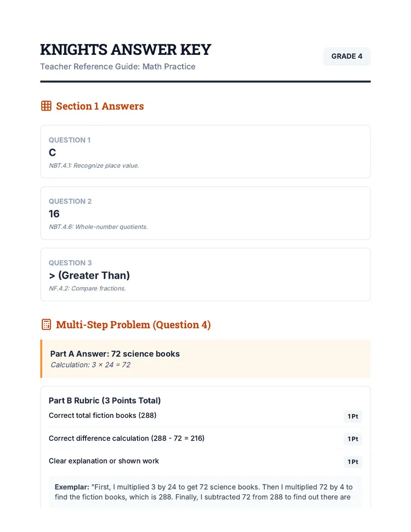Screen dimensions: 411x532
Task: Click the answer C in Question 1
Action: tap(53, 152)
